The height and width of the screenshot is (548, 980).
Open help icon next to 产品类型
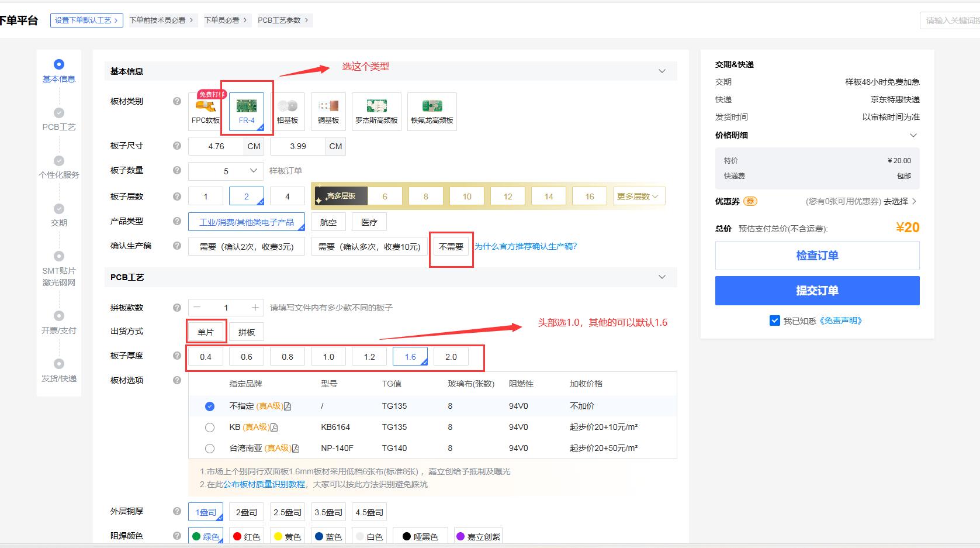click(x=176, y=221)
